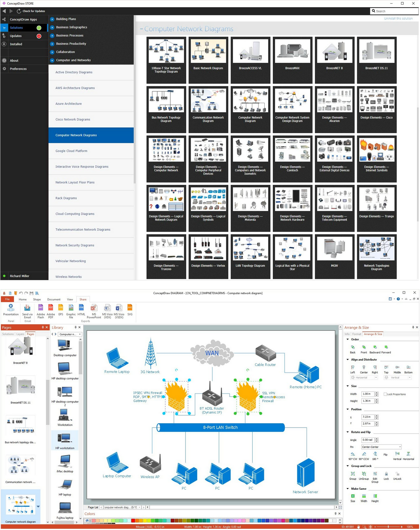
Task: Open library selector 'Computer n...' dropdown
Action: click(x=70, y=335)
